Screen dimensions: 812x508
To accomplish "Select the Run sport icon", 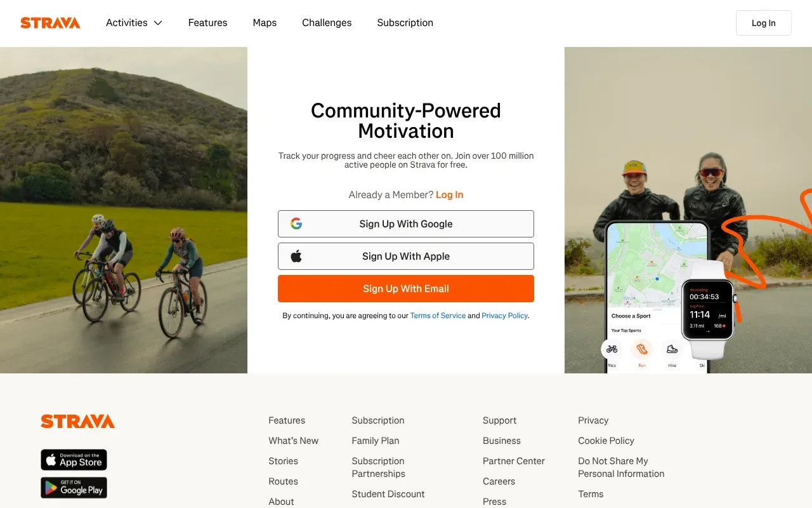I will tap(642, 349).
